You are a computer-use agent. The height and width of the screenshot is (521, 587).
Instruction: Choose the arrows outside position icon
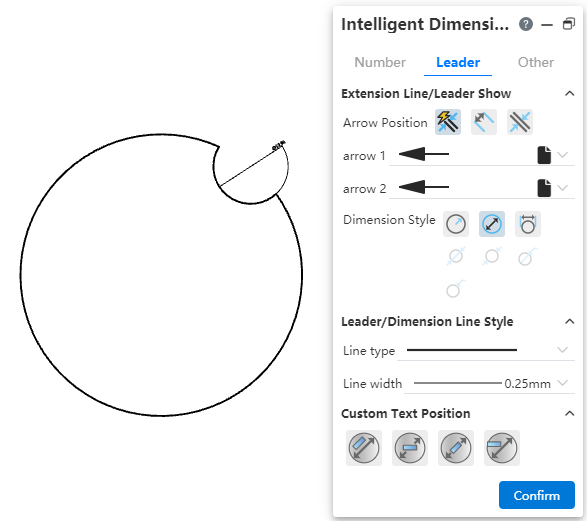click(x=520, y=122)
